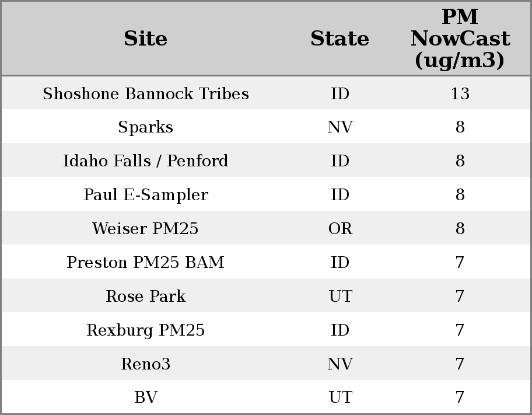Click the NV state for Sparks
Viewport: 532px width, 415px height.
(340, 127)
